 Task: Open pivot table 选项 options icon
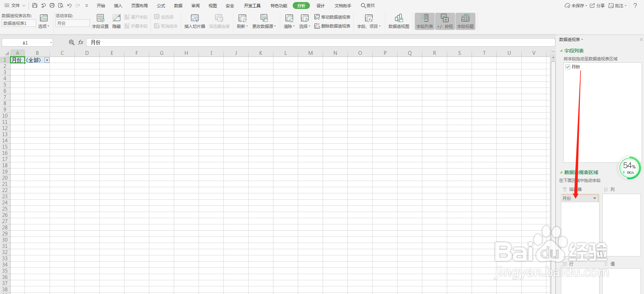44,18
